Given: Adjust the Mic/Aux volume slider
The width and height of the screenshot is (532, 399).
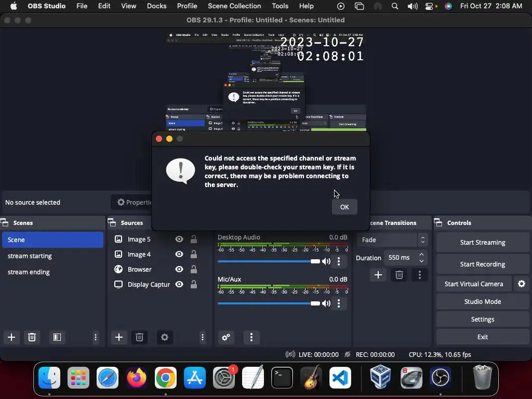Looking at the screenshot, I should pyautogui.click(x=269, y=303).
